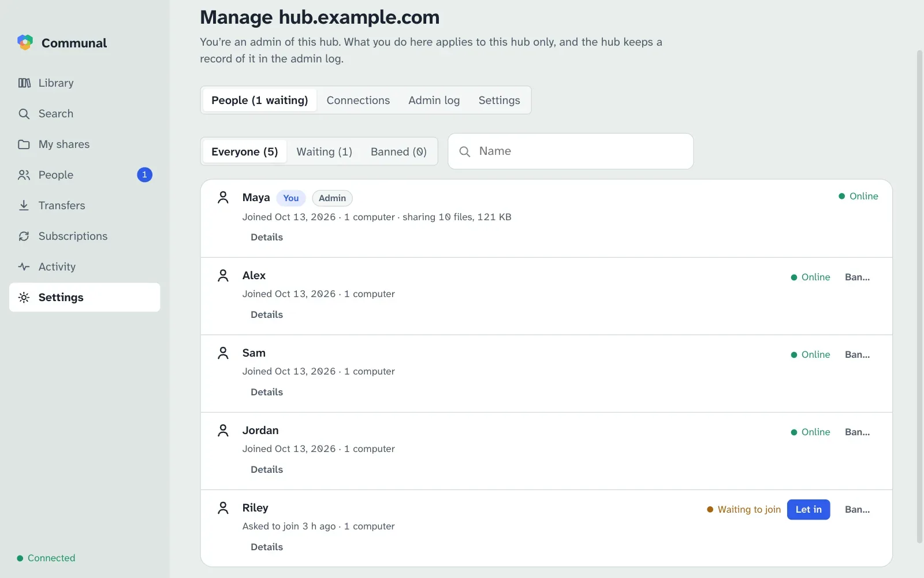
Task: Open the hub Settings tab
Action: 499,101
